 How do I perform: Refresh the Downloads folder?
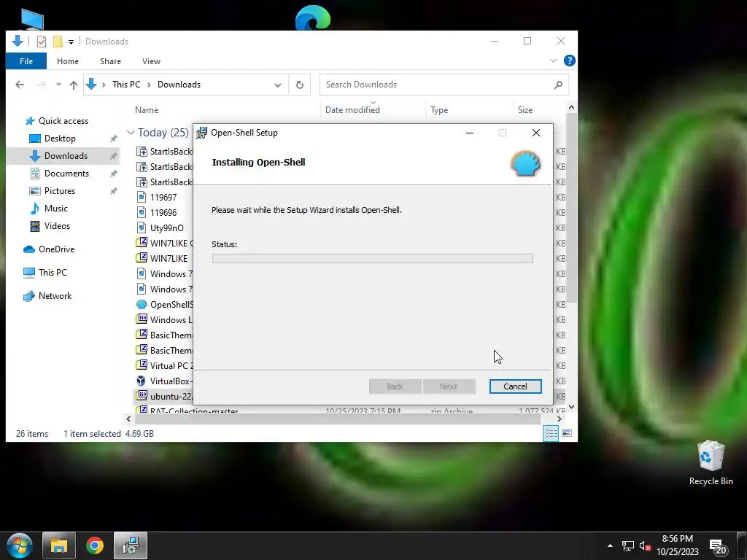[299, 85]
